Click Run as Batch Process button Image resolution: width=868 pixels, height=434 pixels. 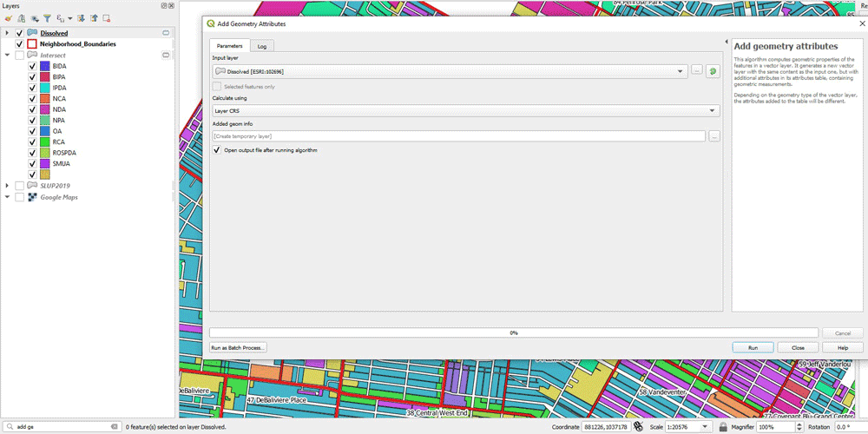point(238,348)
